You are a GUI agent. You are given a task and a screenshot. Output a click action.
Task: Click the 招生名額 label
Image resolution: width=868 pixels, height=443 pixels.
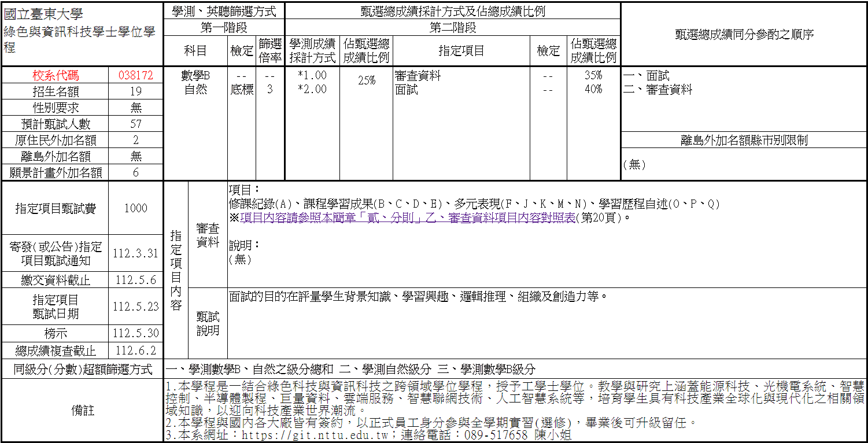[x=56, y=91]
